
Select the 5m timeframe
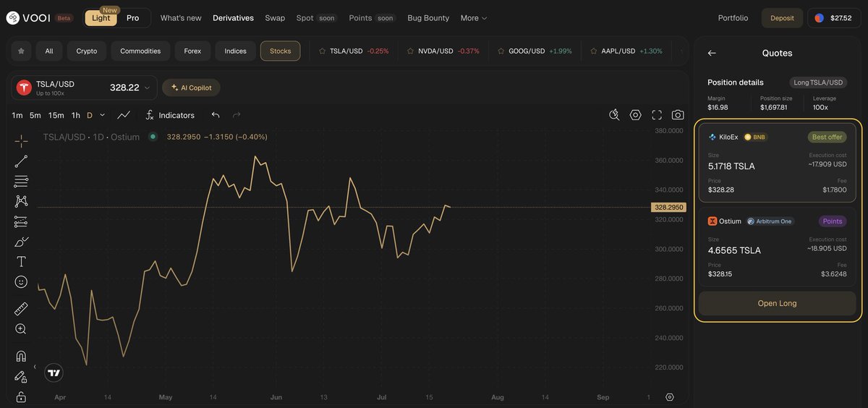point(35,115)
